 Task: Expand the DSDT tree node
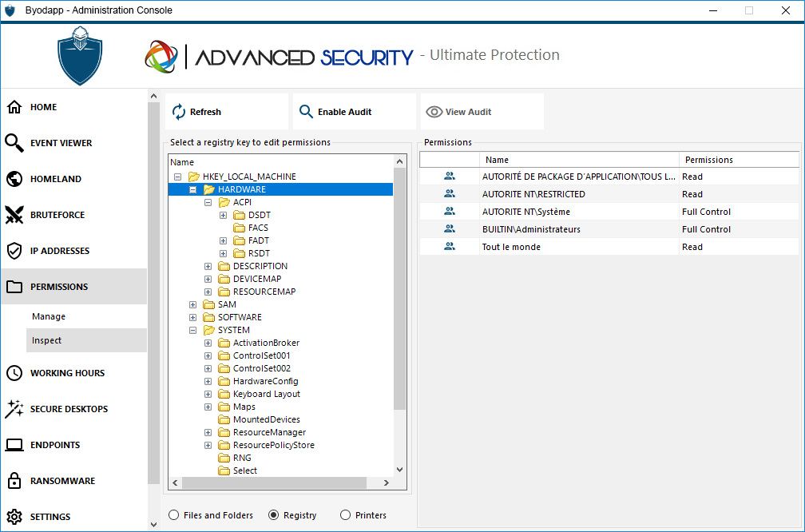pyautogui.click(x=224, y=215)
